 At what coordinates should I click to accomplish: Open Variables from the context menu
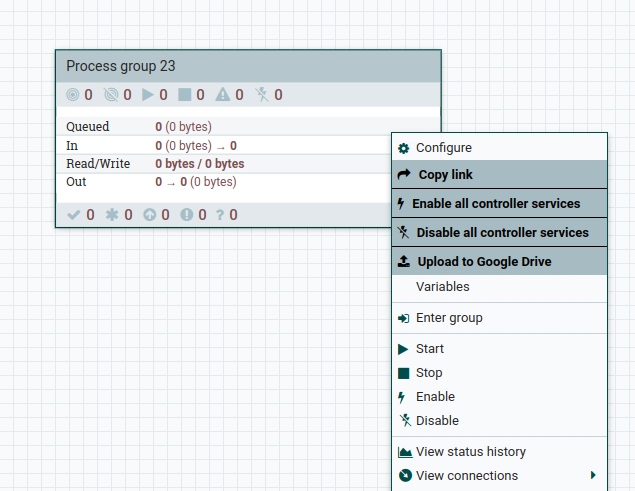442,287
